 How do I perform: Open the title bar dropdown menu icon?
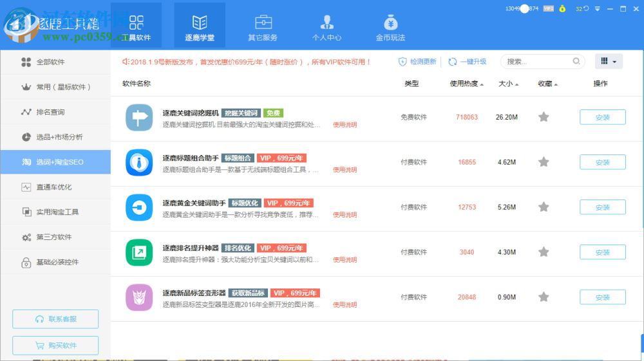(598, 8)
